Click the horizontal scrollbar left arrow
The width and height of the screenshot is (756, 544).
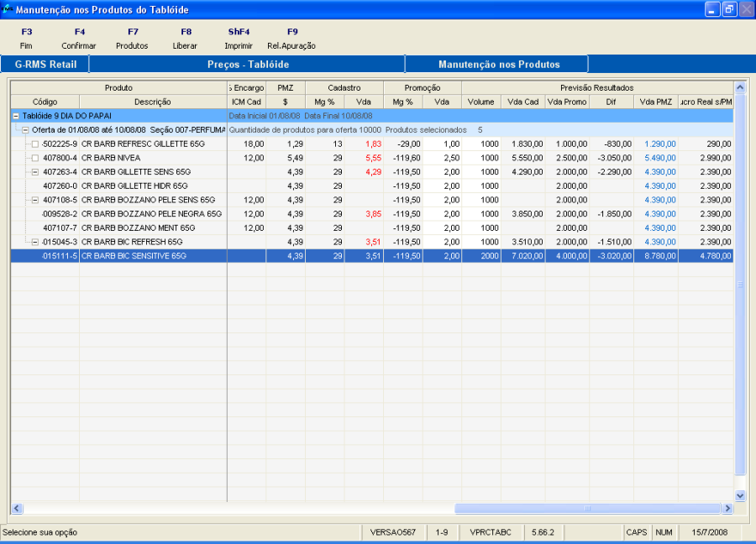point(17,509)
